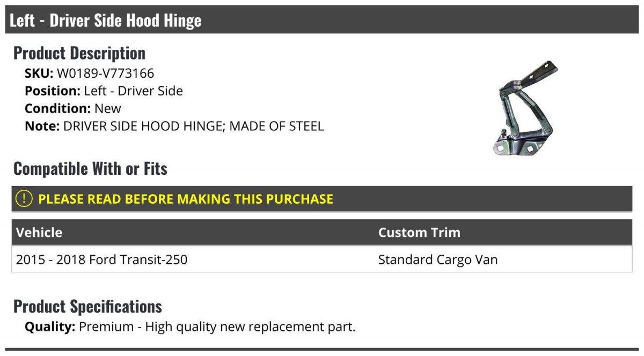Click the 'Note:' bold label
Screen dimensions: 644x356
click(x=42, y=127)
